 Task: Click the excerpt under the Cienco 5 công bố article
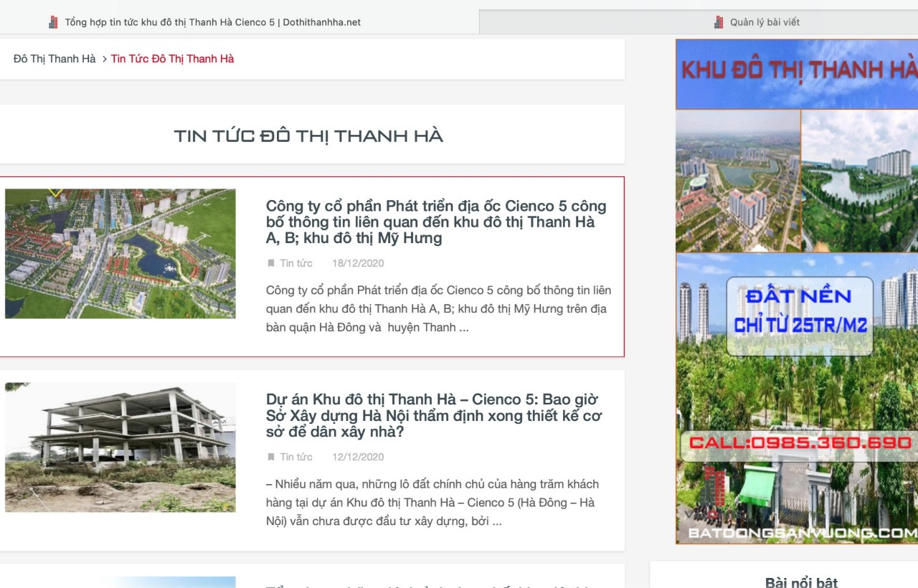pos(438,309)
